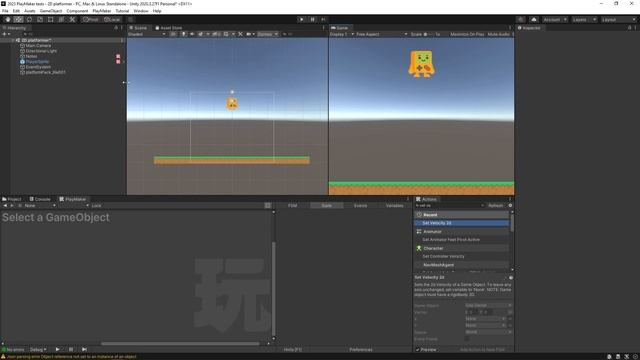
Task: Open the Window menu
Action: pyautogui.click(x=141, y=11)
